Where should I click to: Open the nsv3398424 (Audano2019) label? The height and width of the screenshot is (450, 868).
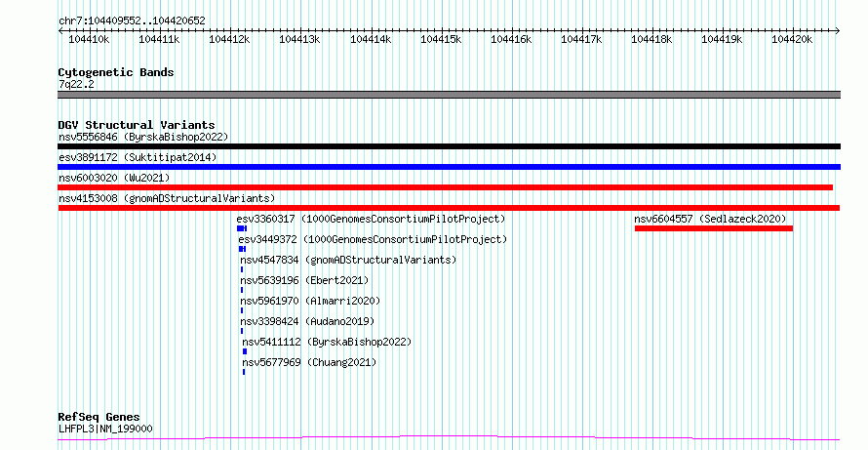[x=307, y=321]
